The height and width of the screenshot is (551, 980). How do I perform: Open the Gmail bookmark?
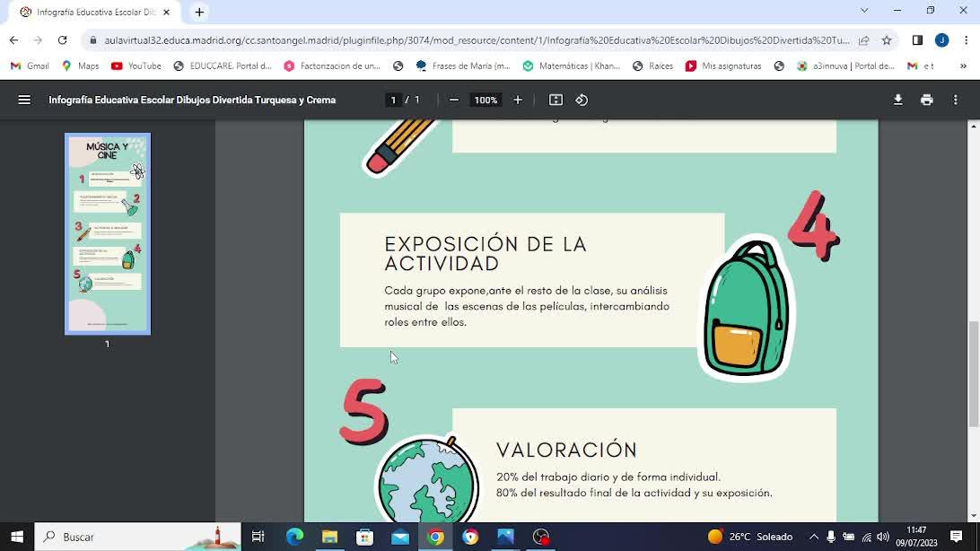pyautogui.click(x=30, y=66)
